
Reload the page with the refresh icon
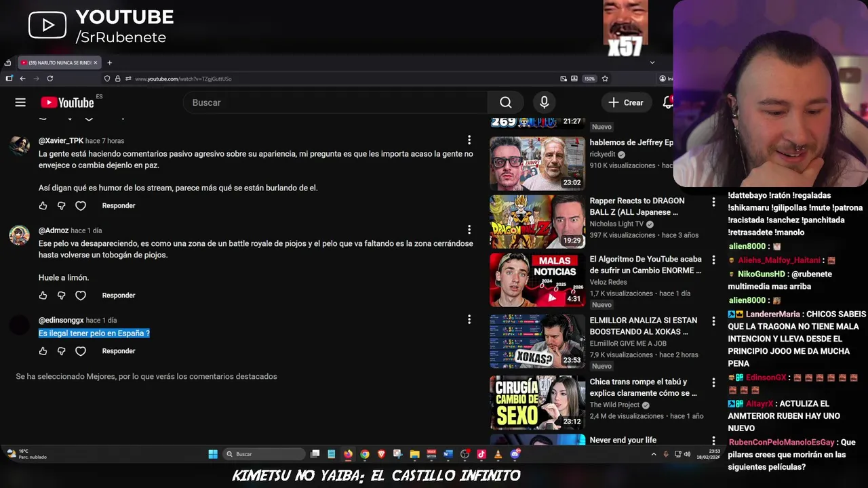[50, 79]
